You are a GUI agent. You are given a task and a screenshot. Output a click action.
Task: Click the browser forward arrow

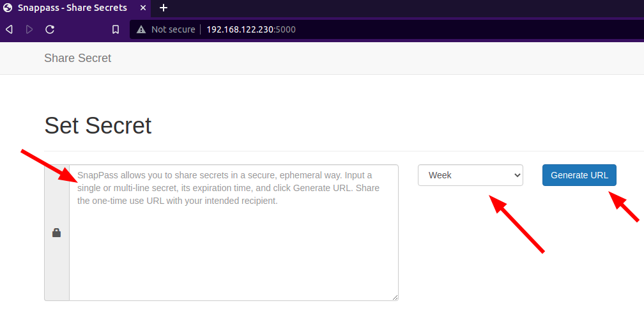click(x=29, y=29)
